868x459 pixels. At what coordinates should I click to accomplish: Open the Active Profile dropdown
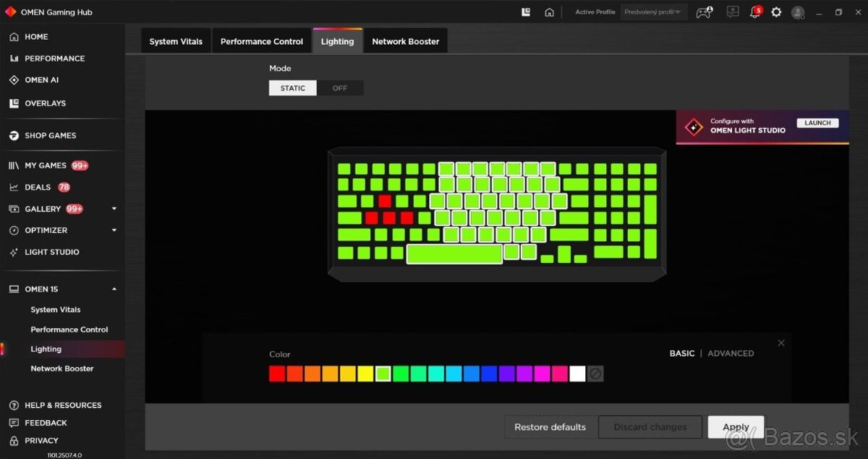[653, 12]
